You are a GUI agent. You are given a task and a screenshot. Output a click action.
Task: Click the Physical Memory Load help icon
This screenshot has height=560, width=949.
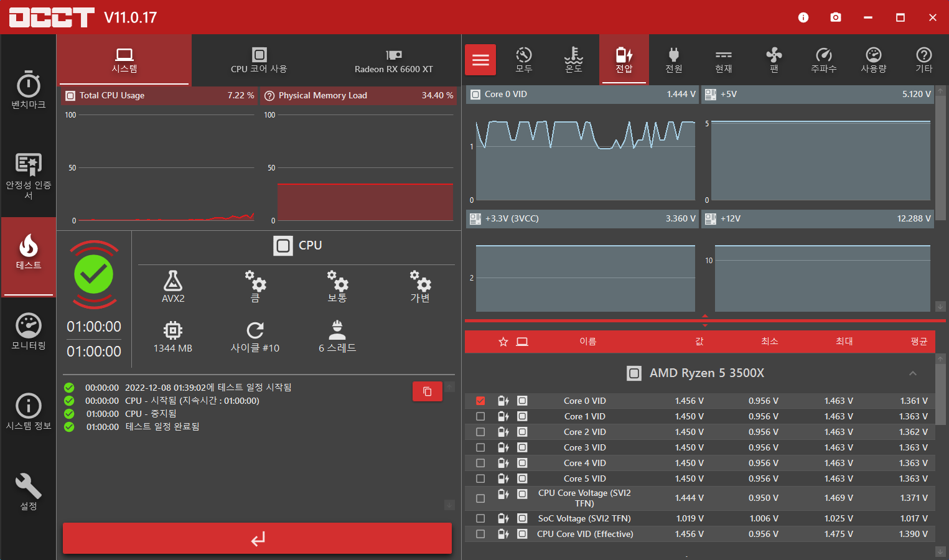269,96
